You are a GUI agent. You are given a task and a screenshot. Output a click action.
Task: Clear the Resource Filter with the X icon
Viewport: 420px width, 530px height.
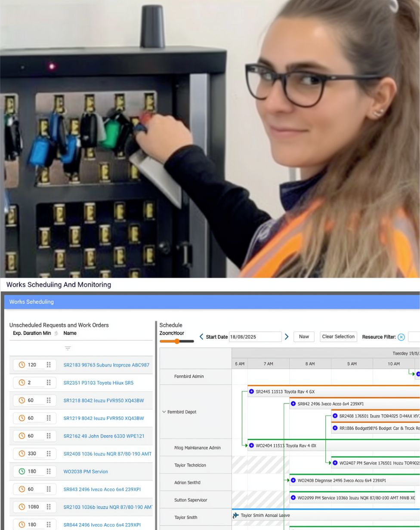401,337
